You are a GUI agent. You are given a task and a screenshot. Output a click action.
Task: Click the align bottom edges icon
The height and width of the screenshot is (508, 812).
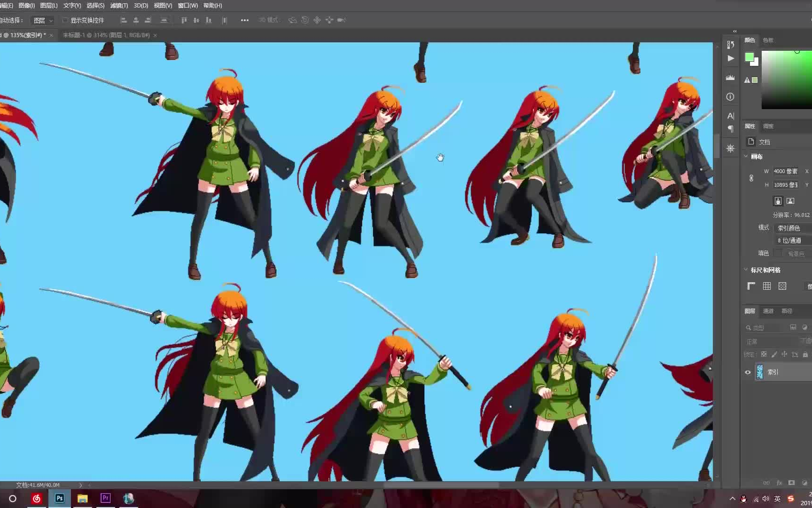pos(209,20)
